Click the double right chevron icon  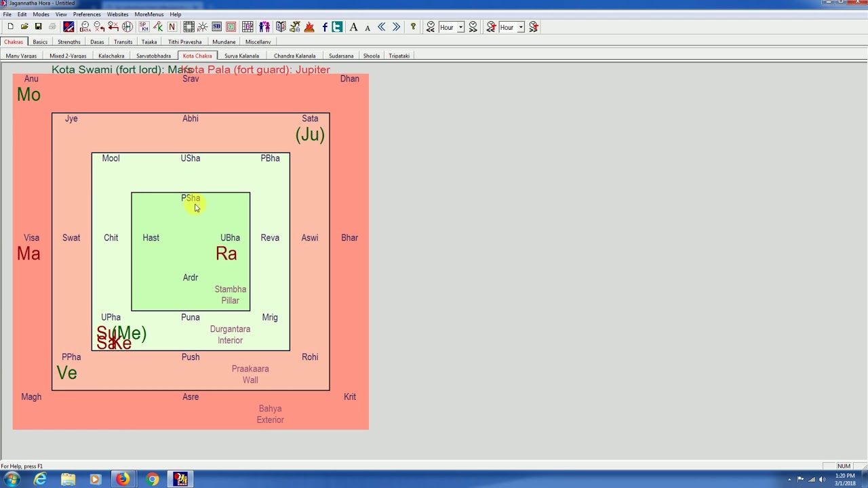[x=396, y=27]
